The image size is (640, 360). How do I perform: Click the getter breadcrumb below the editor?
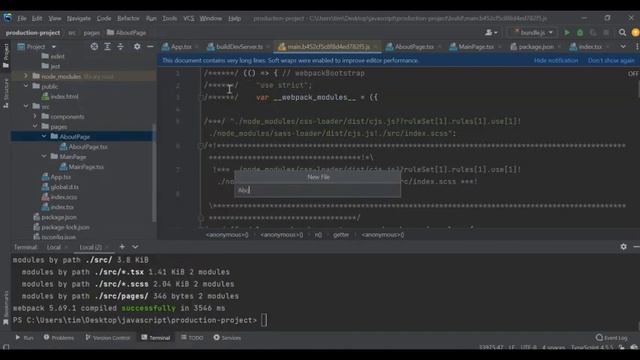341,235
